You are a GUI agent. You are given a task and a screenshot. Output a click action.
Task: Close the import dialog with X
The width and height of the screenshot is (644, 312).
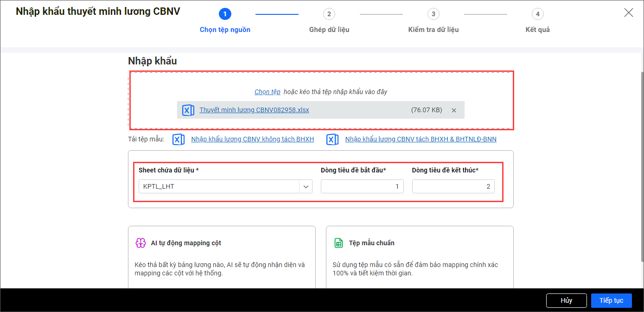click(628, 13)
